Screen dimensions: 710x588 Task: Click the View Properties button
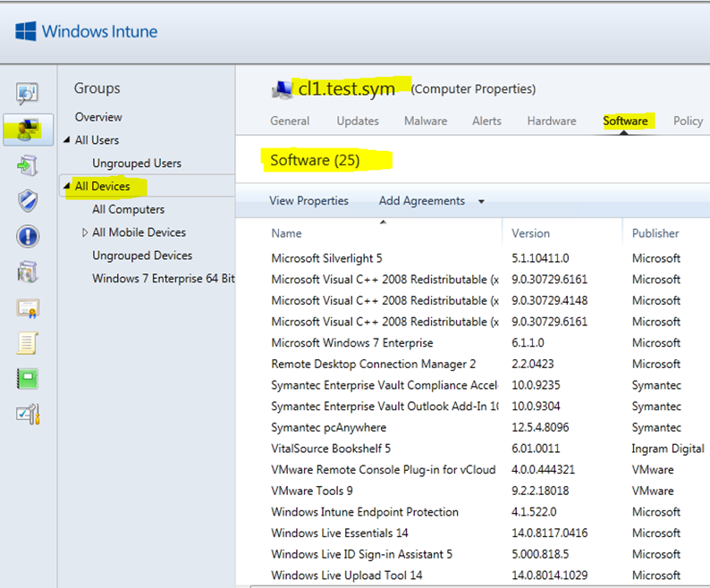coord(309,200)
